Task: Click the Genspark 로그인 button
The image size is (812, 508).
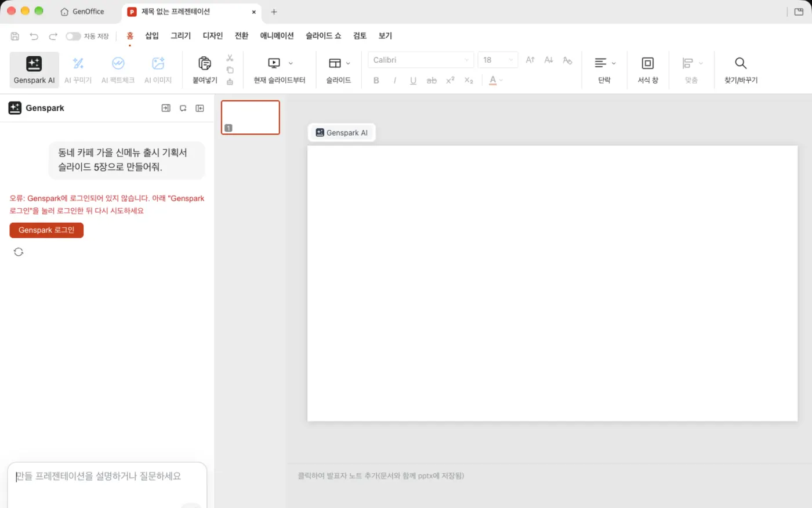Action: 46,230
